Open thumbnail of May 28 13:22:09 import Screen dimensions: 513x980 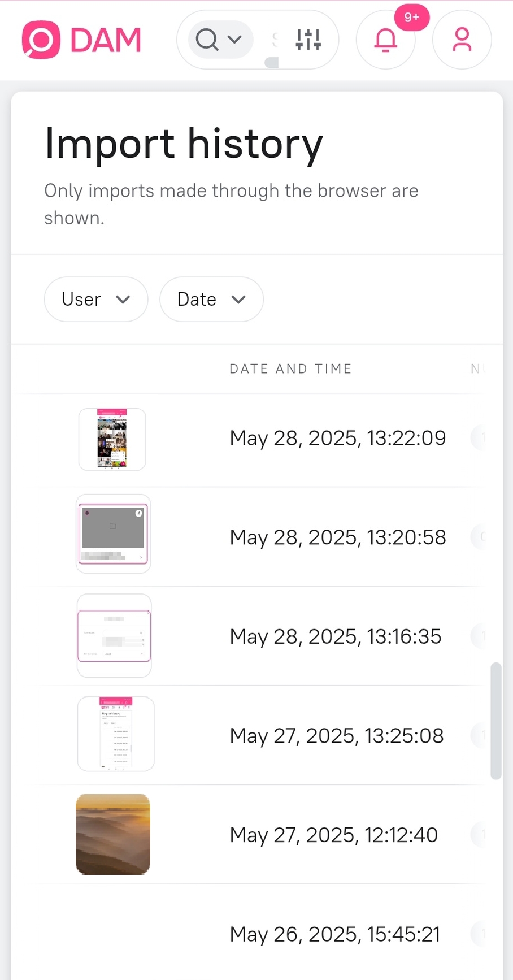coord(112,439)
